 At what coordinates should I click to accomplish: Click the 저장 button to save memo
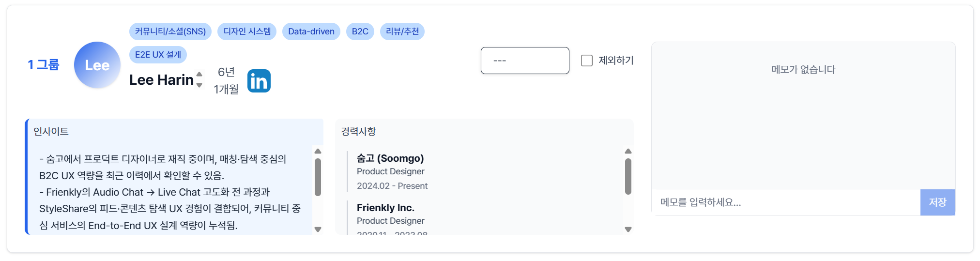coord(937,202)
